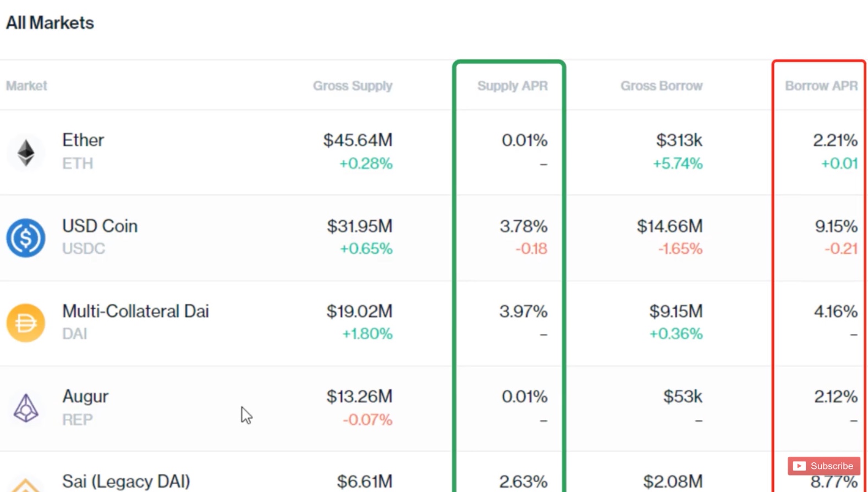This screenshot has height=492, width=868.
Task: Click the USD Coin blue logo
Action: [26, 238]
